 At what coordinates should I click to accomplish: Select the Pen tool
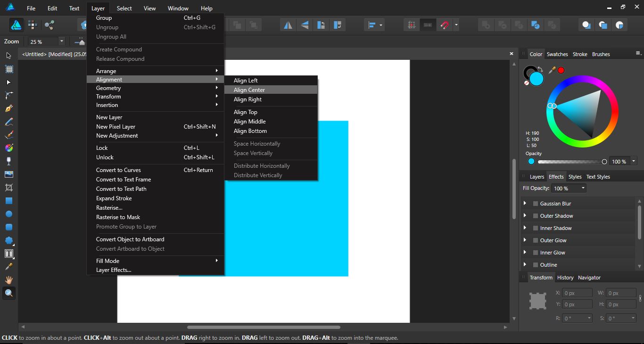9,108
